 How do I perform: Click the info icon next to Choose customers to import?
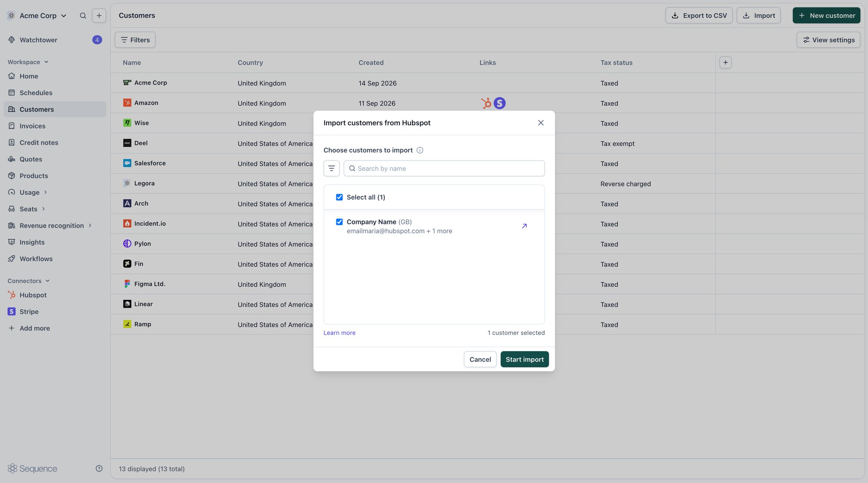pos(420,150)
